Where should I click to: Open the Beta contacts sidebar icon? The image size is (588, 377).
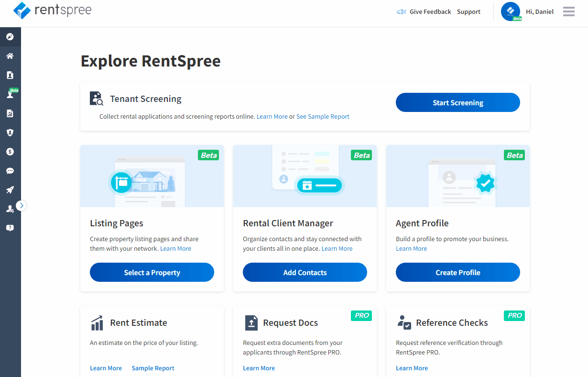click(10, 94)
